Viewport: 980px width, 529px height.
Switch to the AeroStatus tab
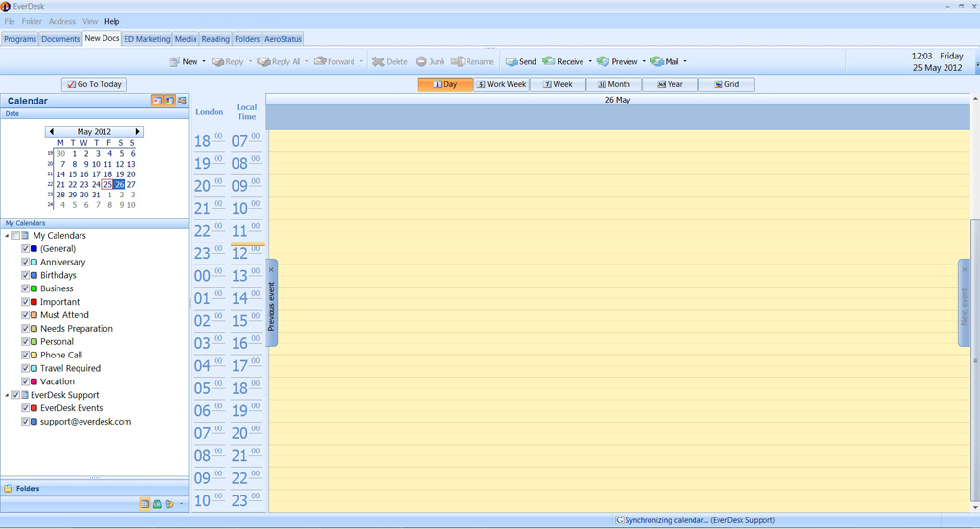pyautogui.click(x=284, y=38)
